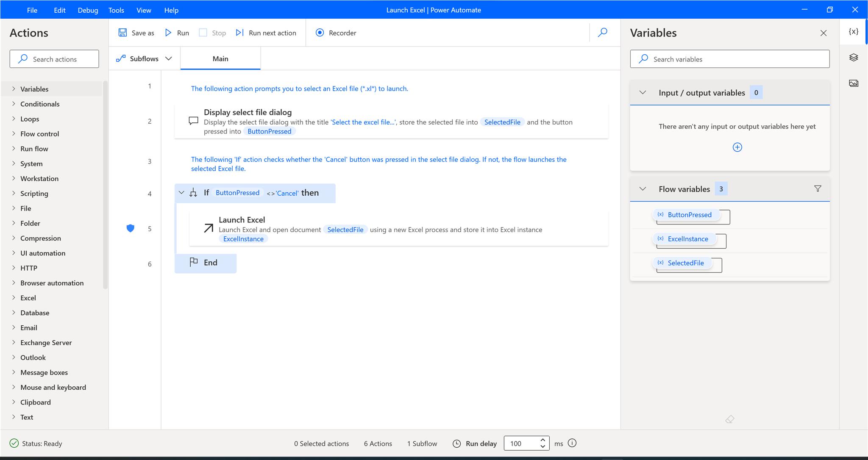Click the Search variables field
Screen dimensions: 868x460
(730, 59)
